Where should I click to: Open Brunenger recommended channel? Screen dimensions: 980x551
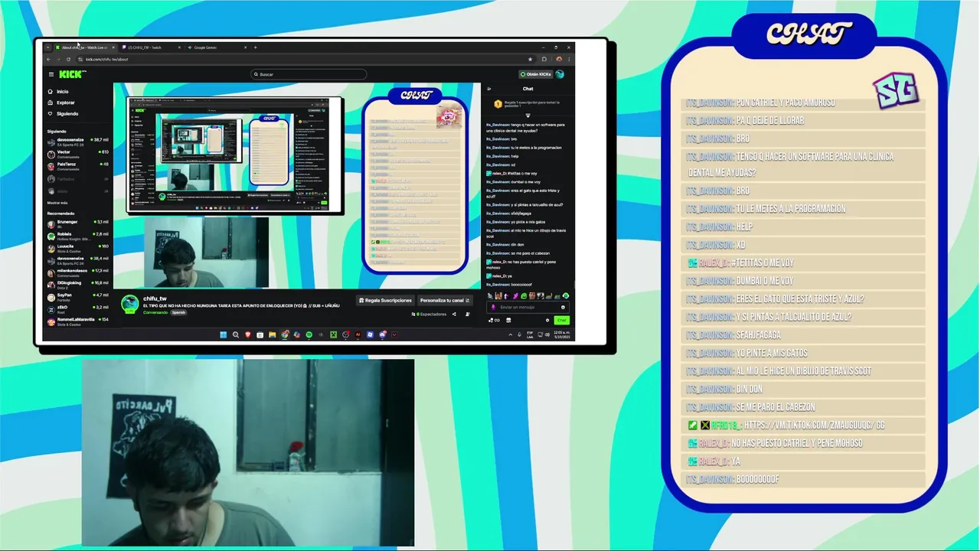pyautogui.click(x=78, y=223)
